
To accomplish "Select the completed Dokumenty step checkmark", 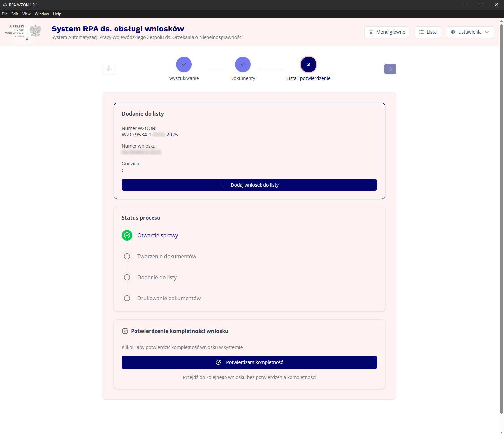I will coord(243,64).
